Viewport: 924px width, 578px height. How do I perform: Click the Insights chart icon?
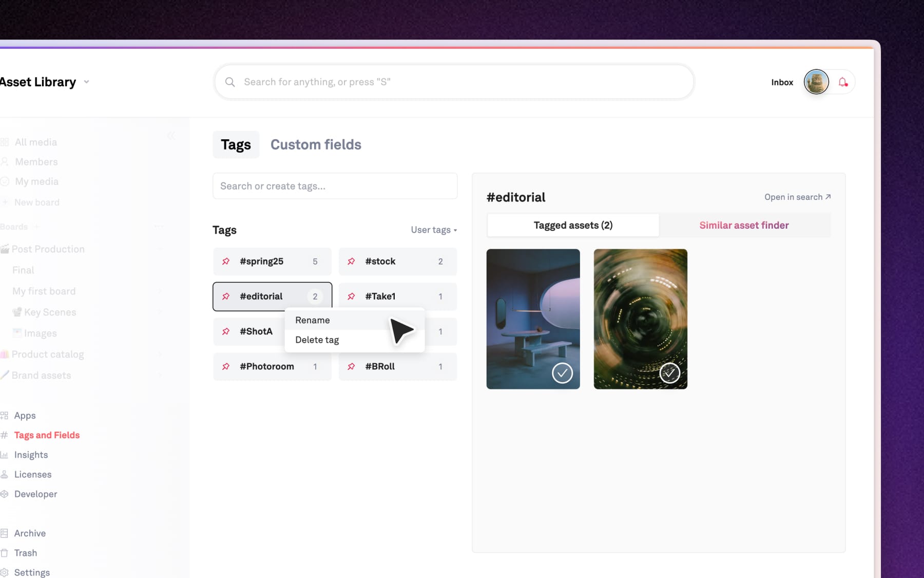click(x=4, y=455)
